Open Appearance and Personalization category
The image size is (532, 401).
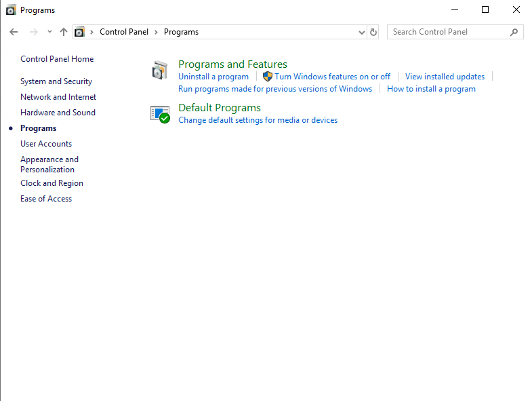pos(49,164)
